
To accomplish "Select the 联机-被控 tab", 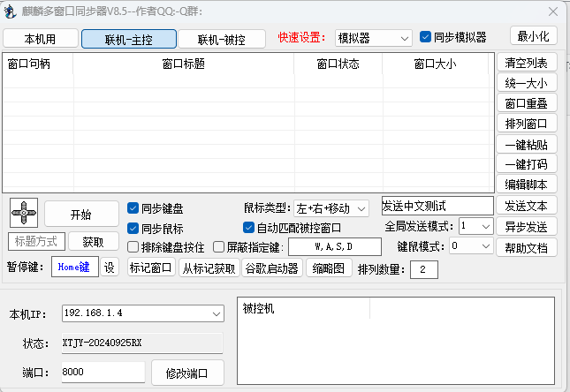I will click(x=220, y=39).
